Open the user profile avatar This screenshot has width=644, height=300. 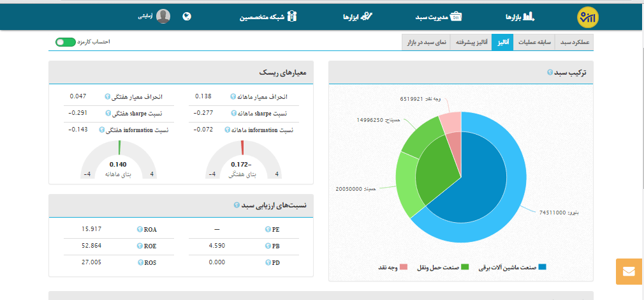[163, 17]
